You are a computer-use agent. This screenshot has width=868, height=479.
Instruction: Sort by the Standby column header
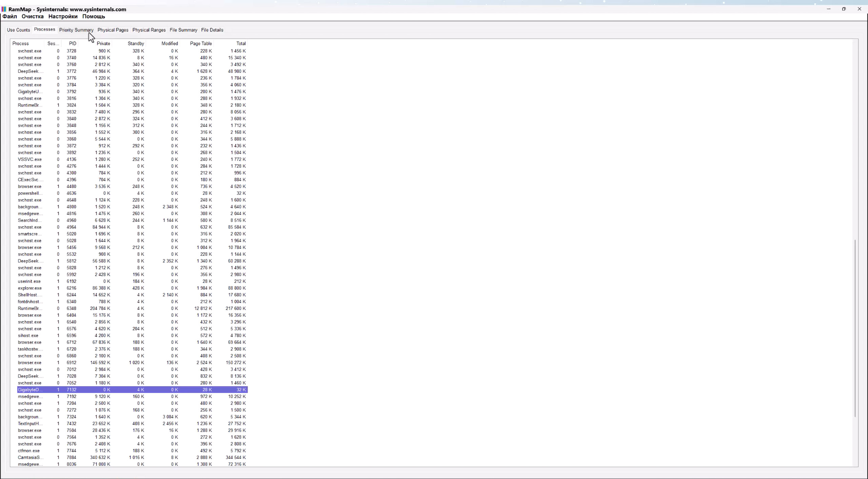(129, 43)
